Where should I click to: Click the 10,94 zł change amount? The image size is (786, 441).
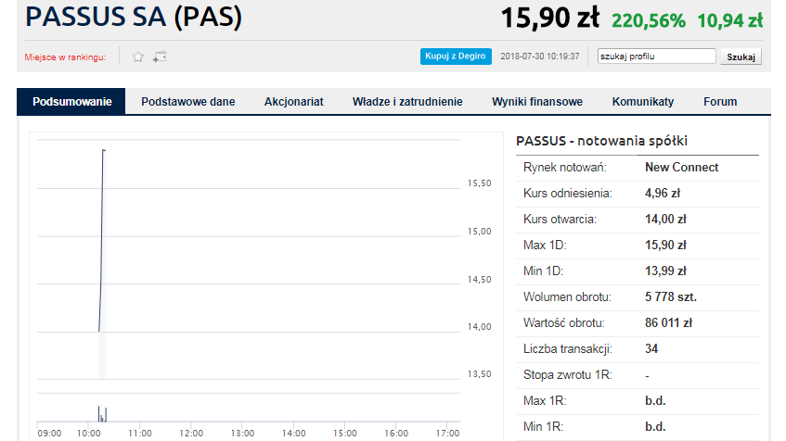coord(730,21)
